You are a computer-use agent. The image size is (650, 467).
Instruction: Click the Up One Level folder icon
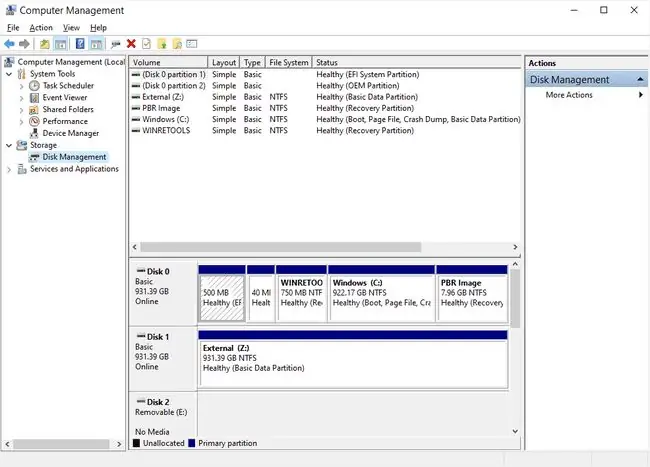point(45,44)
